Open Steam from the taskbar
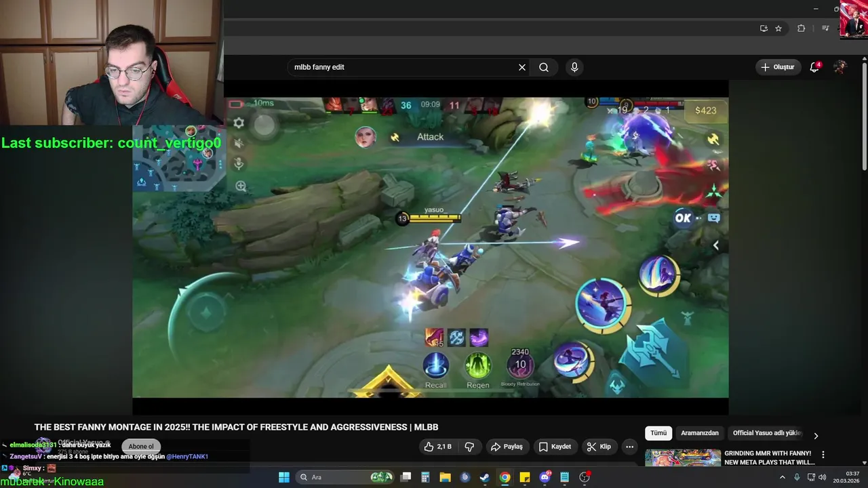This screenshot has height=488, width=868. (x=485, y=477)
